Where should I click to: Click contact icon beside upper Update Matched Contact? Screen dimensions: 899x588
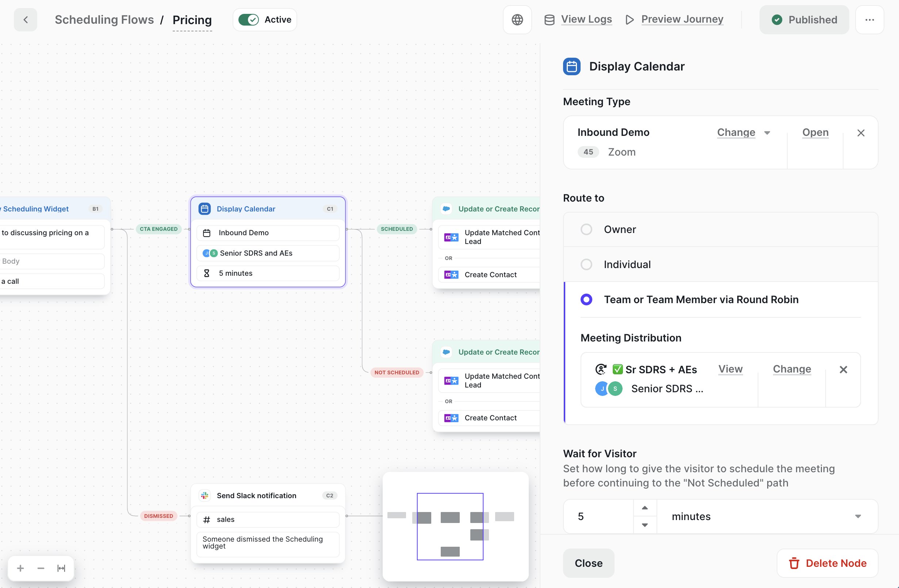[451, 237]
